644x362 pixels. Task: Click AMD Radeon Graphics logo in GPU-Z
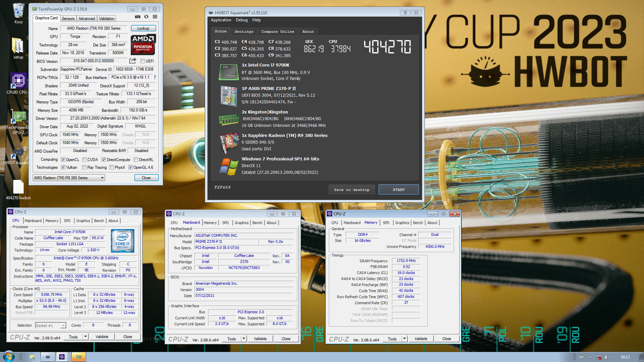[x=143, y=44]
